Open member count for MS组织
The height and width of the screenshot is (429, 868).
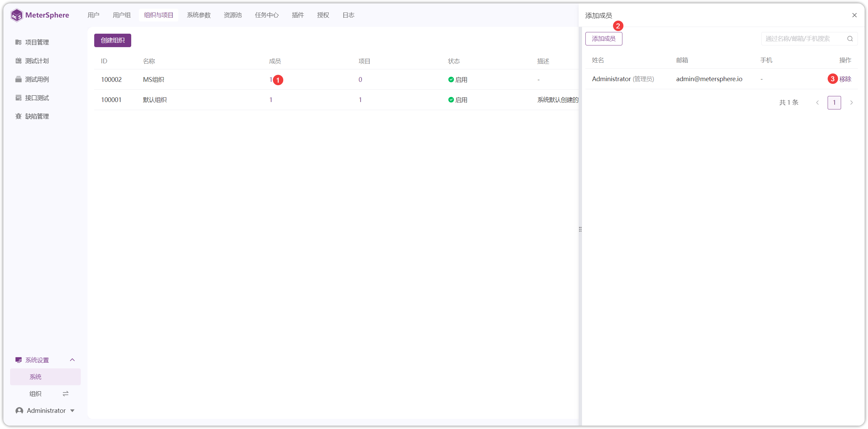[x=270, y=79]
